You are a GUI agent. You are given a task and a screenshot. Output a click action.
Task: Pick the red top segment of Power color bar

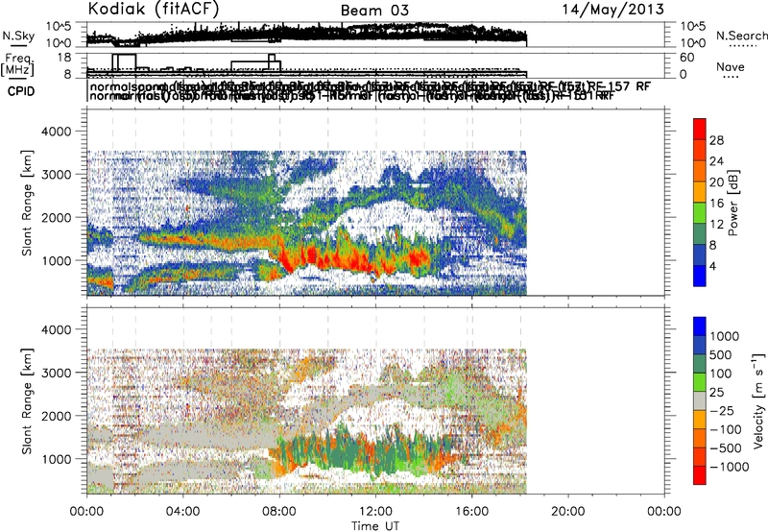(x=700, y=130)
